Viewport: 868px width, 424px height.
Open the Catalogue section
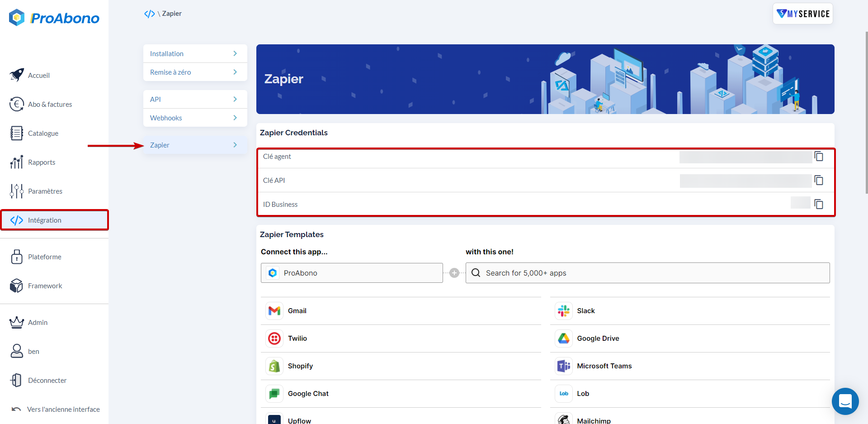[43, 133]
